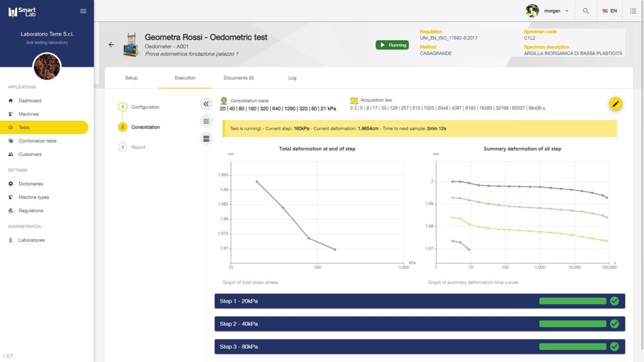This screenshot has height=362, width=644.
Task: Select step 1 Configuration circle
Action: coord(123,107)
